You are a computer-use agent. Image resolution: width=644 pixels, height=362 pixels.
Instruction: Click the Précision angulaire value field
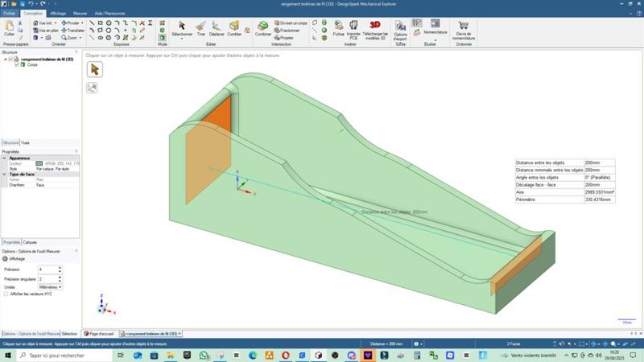(47, 278)
